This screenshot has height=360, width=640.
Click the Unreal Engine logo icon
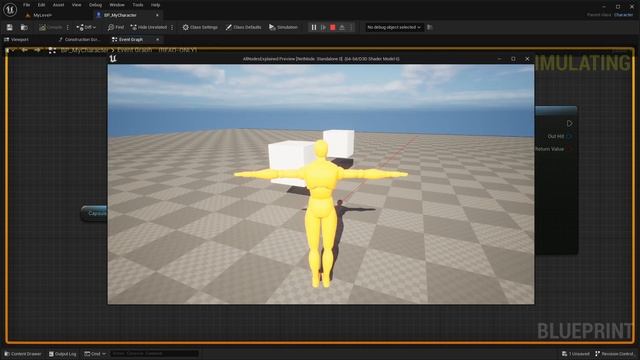pyautogui.click(x=10, y=9)
